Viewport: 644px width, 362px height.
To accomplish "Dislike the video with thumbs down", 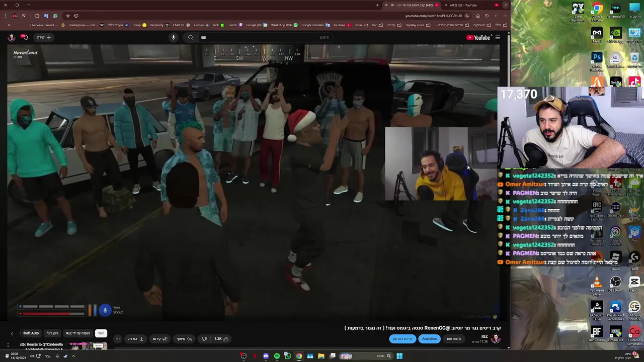I will point(204,339).
